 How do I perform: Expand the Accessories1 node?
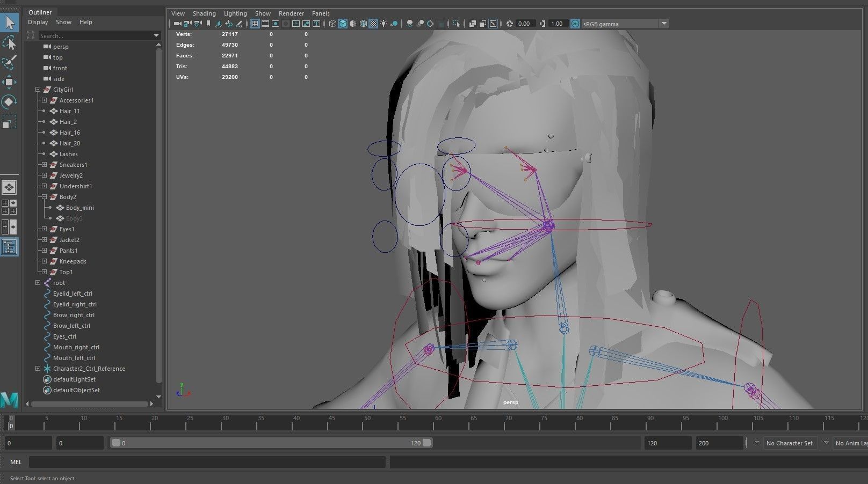45,100
